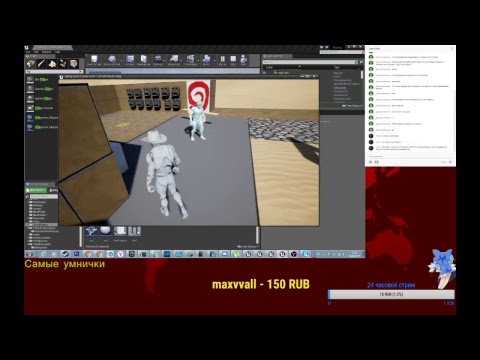Open Steam from the taskbar

click(65, 254)
